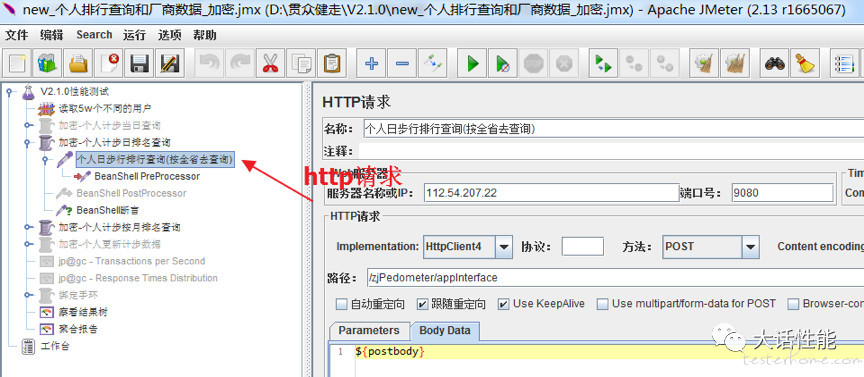Switch to the Parameters tab
Screen dimensions: 864x377
pyautogui.click(x=369, y=331)
